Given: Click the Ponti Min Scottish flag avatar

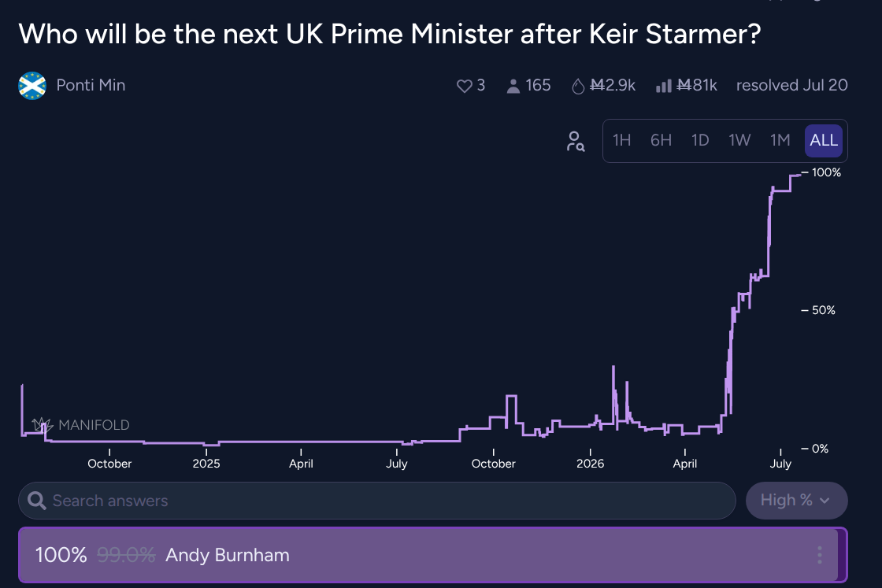Looking at the screenshot, I should [x=32, y=86].
